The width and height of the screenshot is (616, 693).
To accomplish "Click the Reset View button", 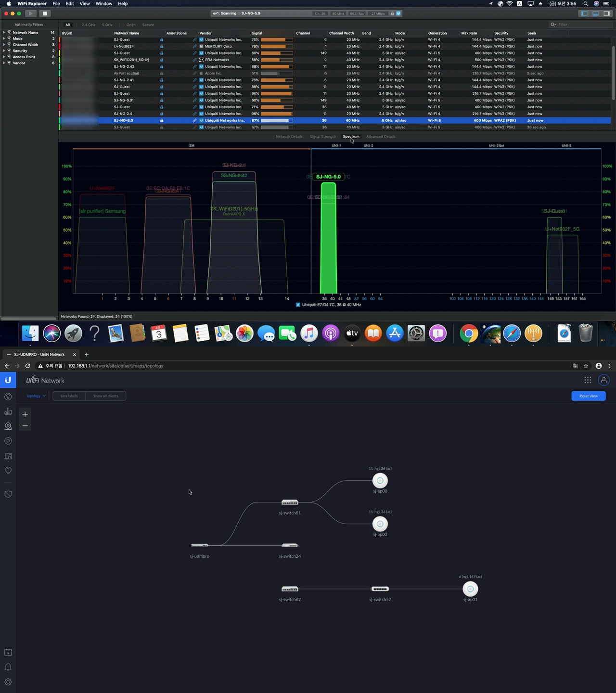I will (x=589, y=396).
